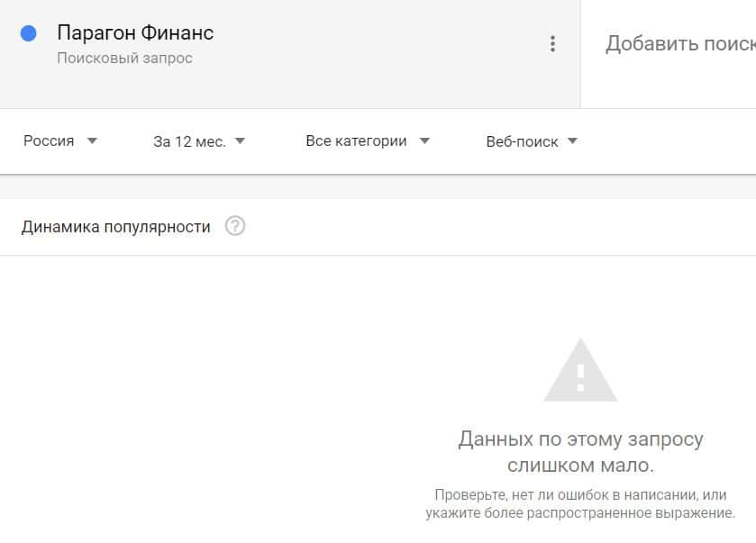Select the Парагон Финанс search term
Viewport: 756px width, 543px height.
[x=135, y=32]
